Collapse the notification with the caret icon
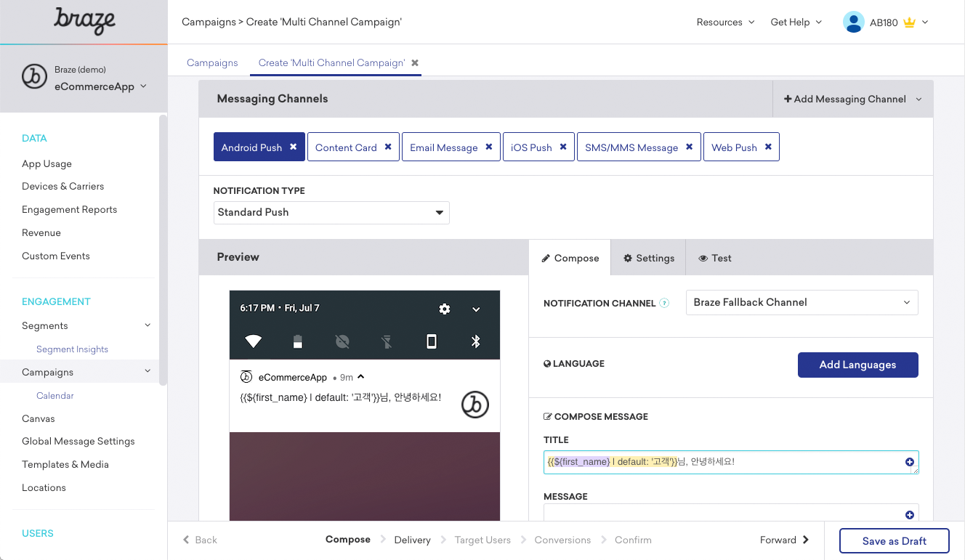 pos(361,377)
